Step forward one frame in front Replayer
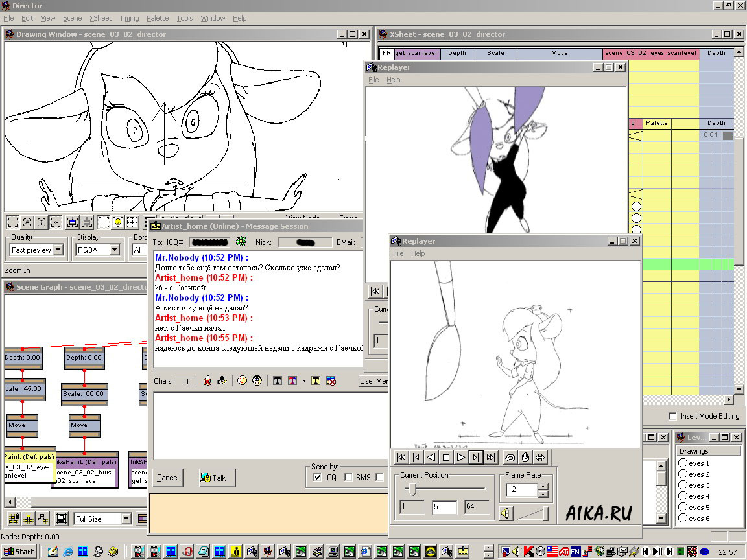Image resolution: width=747 pixels, height=560 pixels. coord(475,458)
